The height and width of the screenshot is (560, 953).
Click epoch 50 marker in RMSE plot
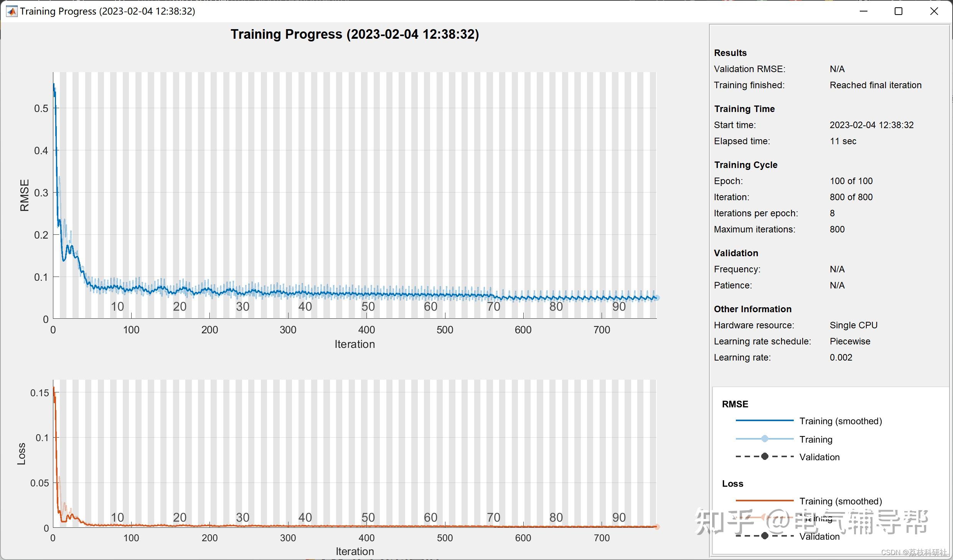(x=368, y=306)
